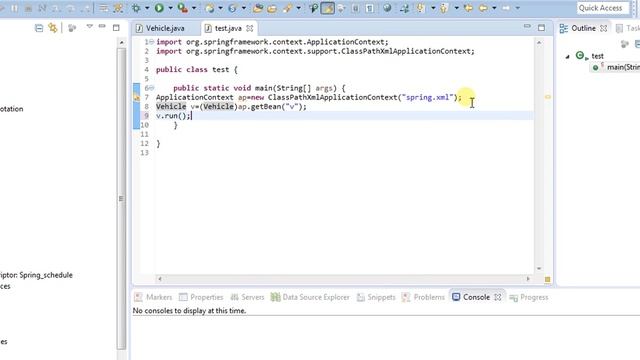The width and height of the screenshot is (640, 360).
Task: Click the Next Annotation icon
Action: coord(420,8)
